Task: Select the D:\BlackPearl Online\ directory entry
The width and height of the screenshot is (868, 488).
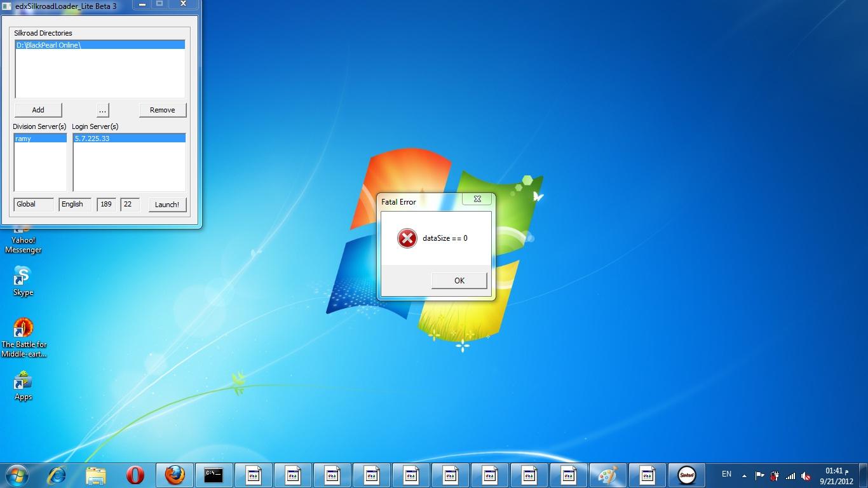Action: click(48, 45)
